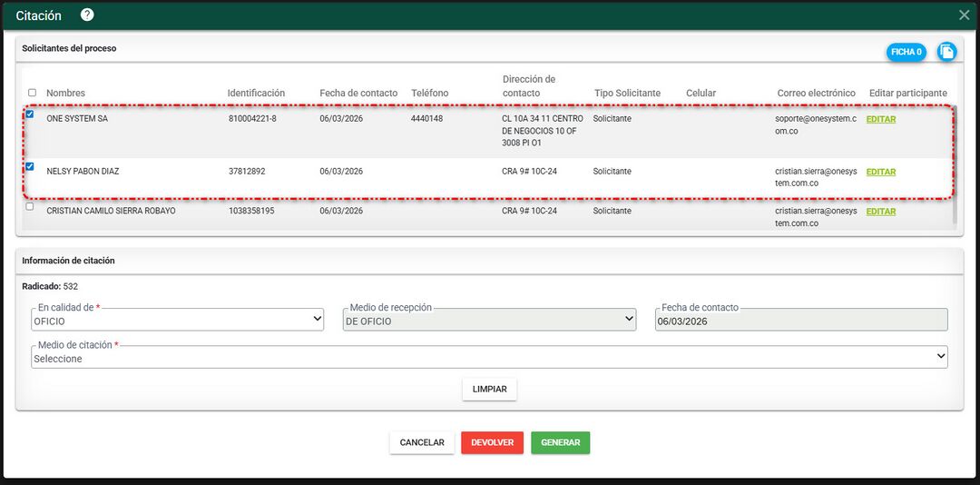Click the help question mark icon
Image resolution: width=980 pixels, height=485 pixels.
click(x=87, y=15)
